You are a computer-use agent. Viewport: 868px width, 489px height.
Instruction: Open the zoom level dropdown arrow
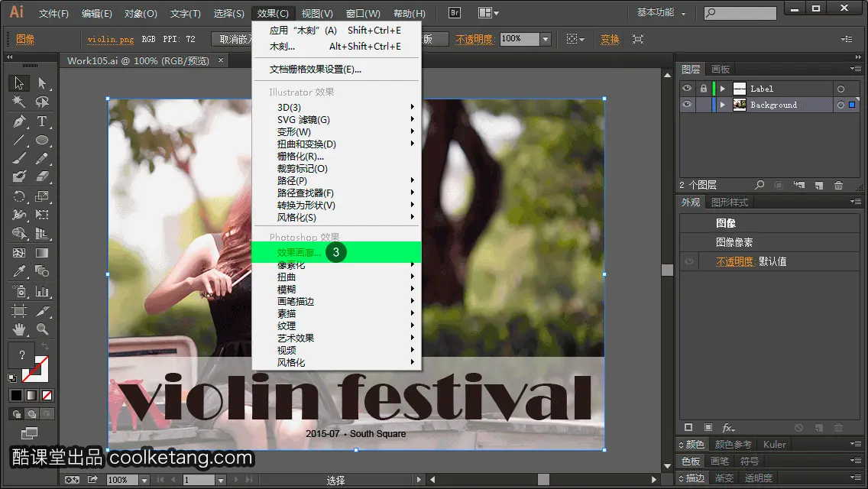click(144, 480)
